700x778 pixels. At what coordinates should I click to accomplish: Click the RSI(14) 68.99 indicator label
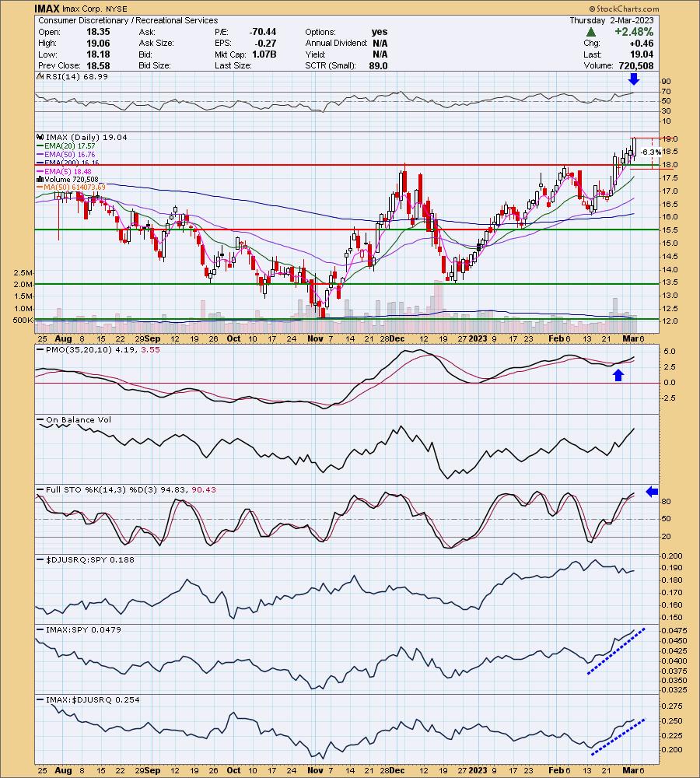coord(76,76)
